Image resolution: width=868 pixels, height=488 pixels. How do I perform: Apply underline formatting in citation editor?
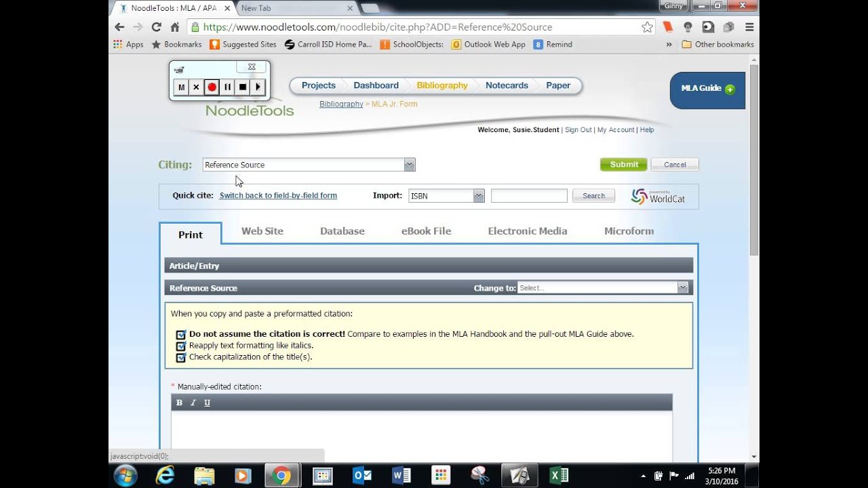(207, 403)
